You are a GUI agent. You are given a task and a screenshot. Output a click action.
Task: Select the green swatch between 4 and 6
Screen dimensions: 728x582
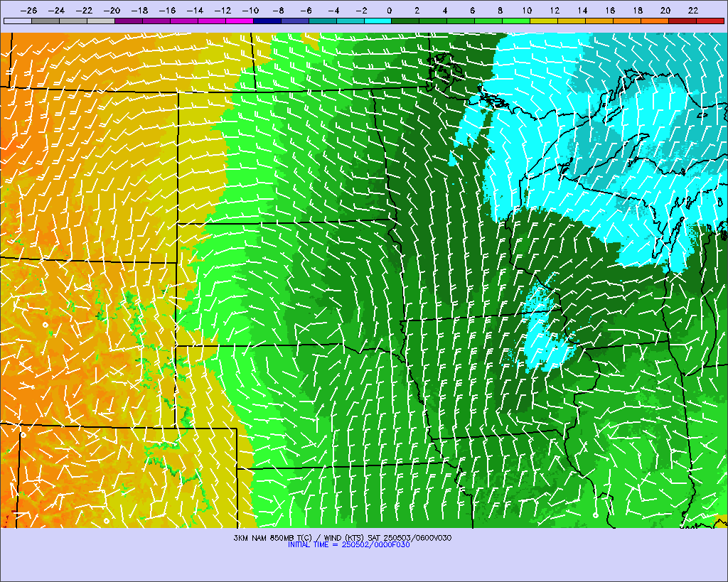(461, 21)
